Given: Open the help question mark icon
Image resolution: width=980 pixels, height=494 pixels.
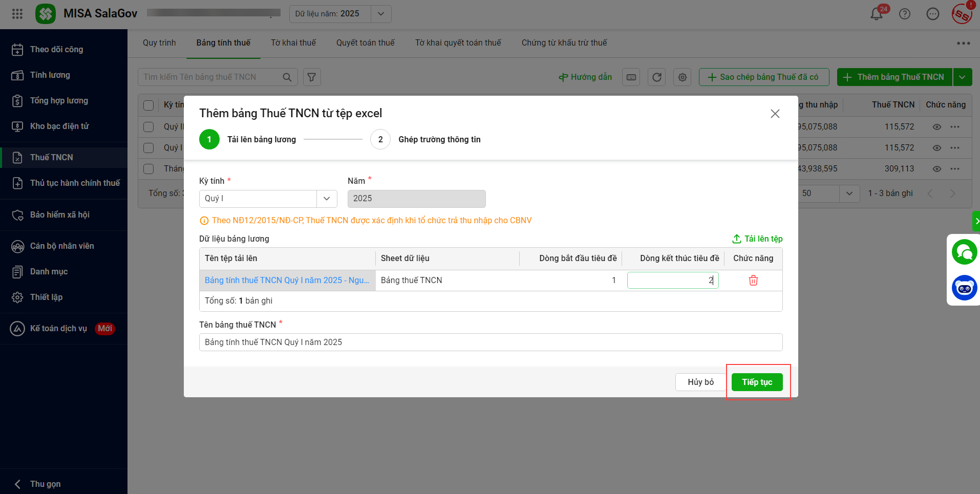Looking at the screenshot, I should (905, 14).
